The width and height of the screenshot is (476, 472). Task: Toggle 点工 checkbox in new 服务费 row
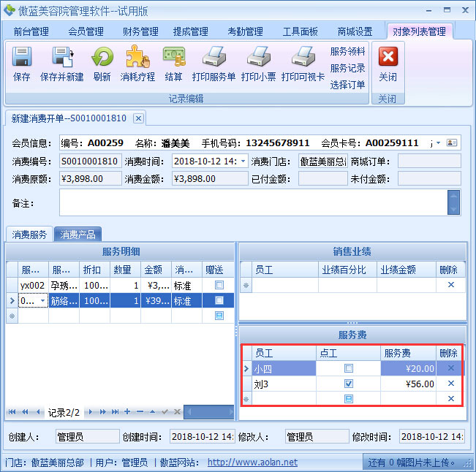(x=349, y=399)
